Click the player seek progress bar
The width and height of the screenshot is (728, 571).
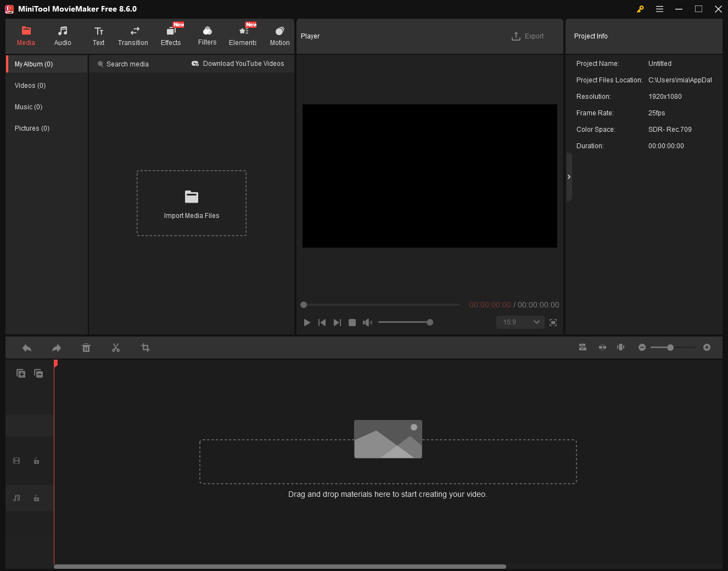[x=380, y=305]
